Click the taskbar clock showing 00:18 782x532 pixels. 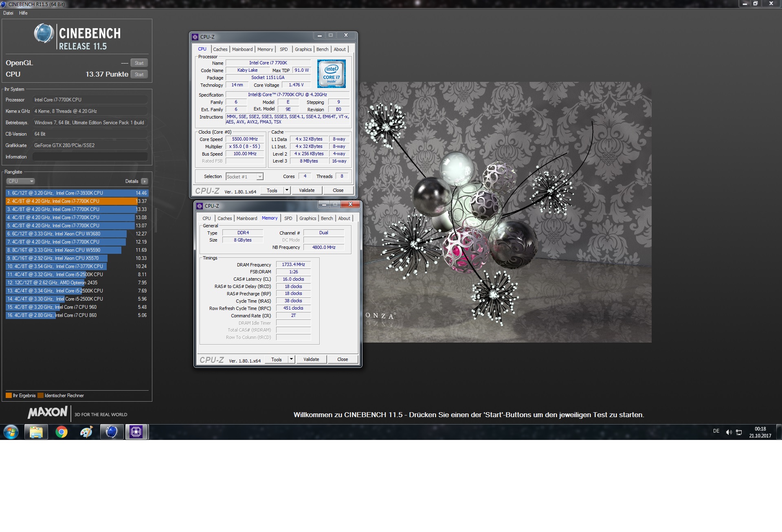pos(760,432)
